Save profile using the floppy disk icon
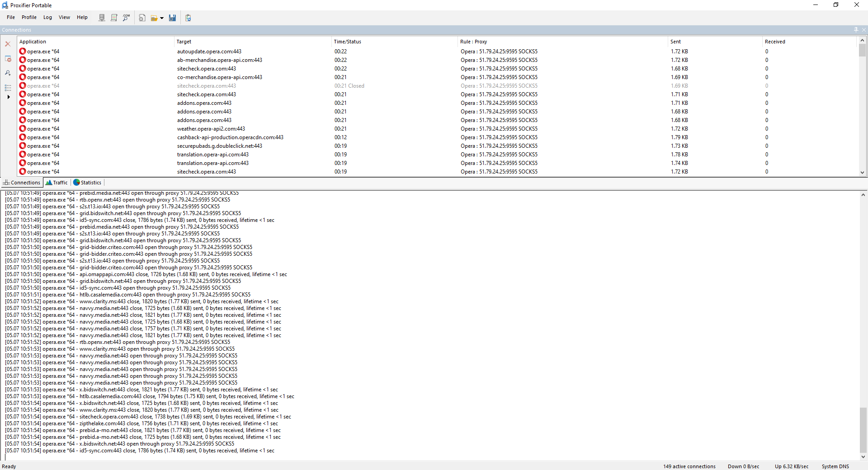The width and height of the screenshot is (868, 470). pos(172,18)
